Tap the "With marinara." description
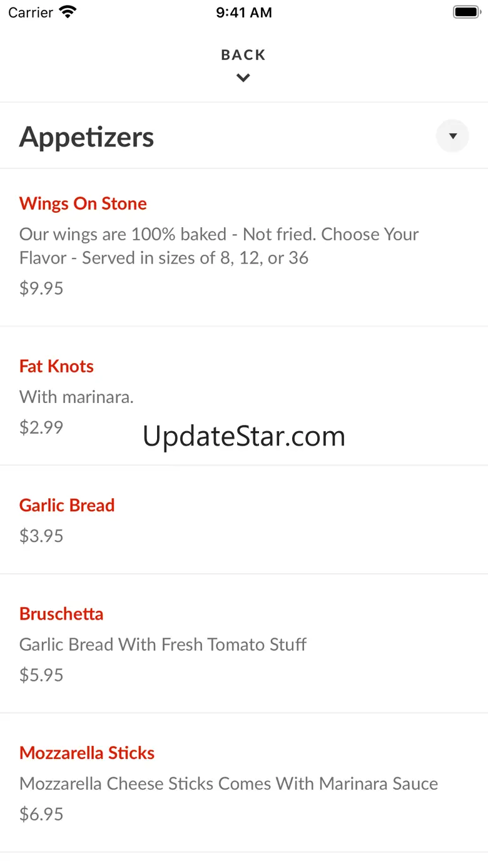The height and width of the screenshot is (868, 488). 76,396
